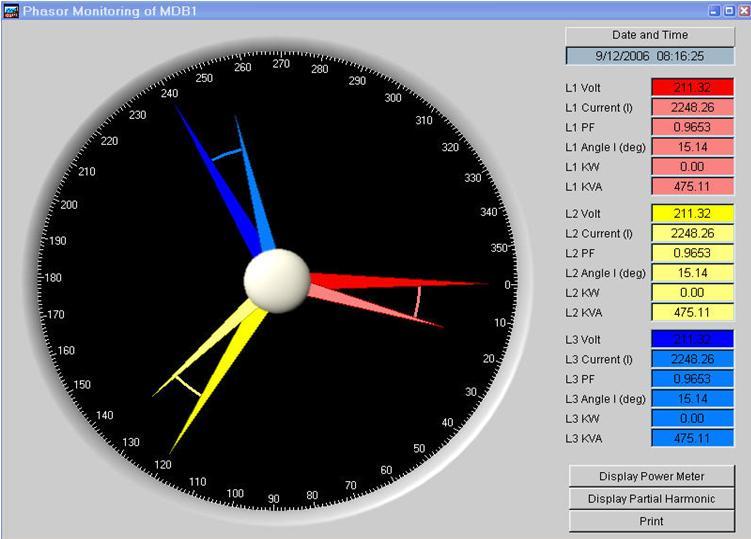This screenshot has height=539, width=751.
Task: Select the L1 Current value field
Action: click(692, 107)
